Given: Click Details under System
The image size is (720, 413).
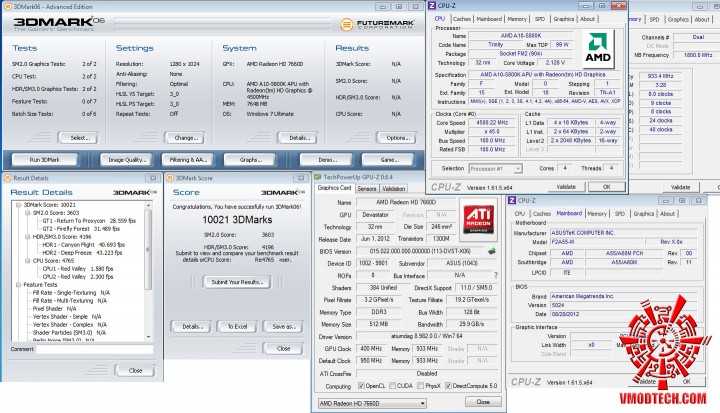Looking at the screenshot, I should [300, 137].
